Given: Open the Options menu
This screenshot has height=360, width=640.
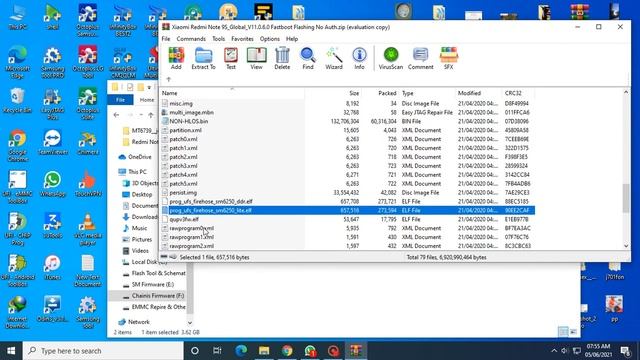Looking at the screenshot, I should [270, 39].
